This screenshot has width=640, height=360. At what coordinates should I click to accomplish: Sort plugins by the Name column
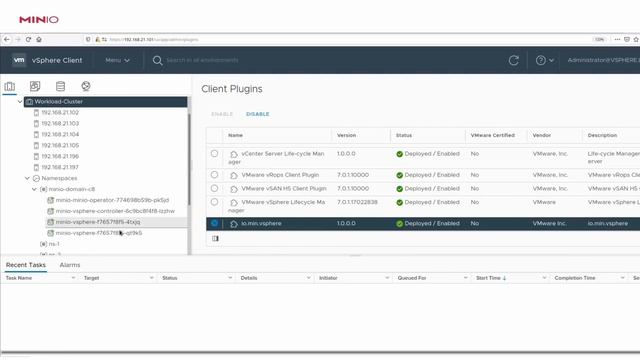(236, 135)
